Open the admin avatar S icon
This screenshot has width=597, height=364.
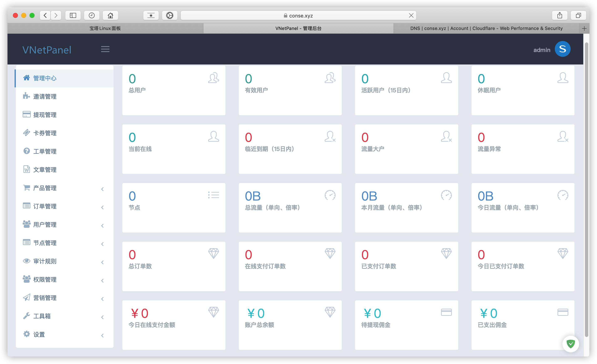coord(563,49)
